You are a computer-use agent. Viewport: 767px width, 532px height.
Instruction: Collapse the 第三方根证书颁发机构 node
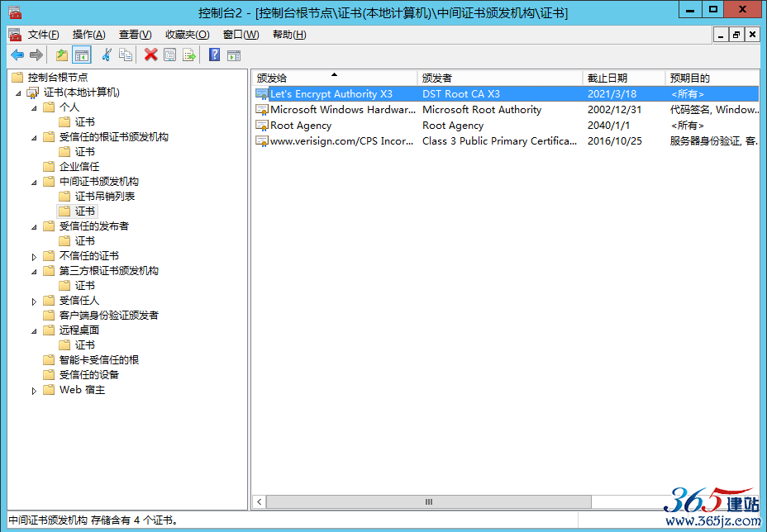click(34, 272)
